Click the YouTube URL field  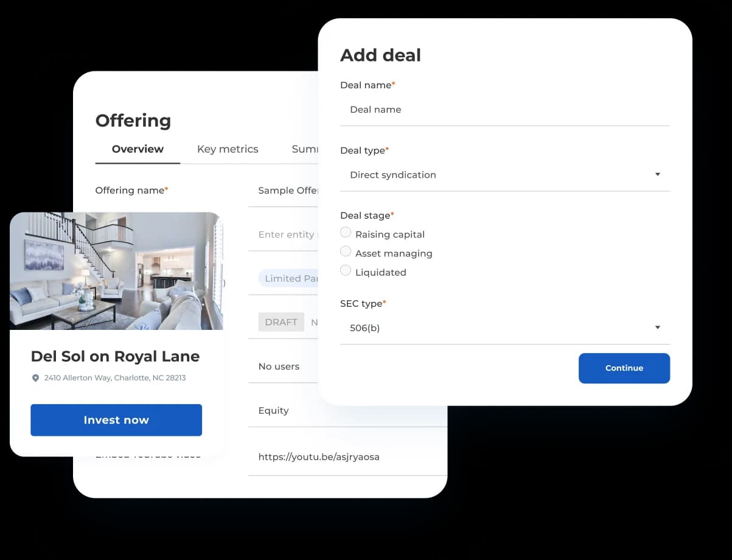click(x=347, y=457)
